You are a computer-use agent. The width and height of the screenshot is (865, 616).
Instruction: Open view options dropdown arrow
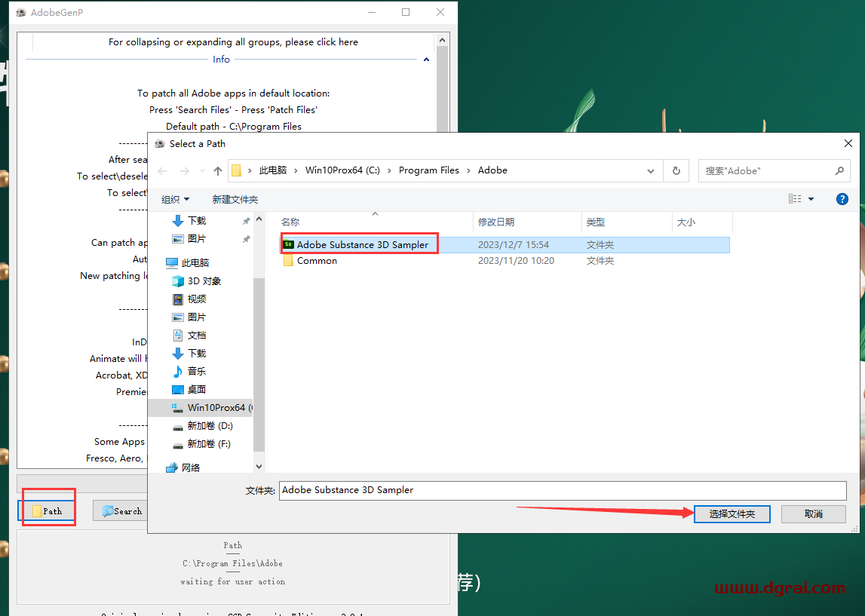(x=811, y=199)
